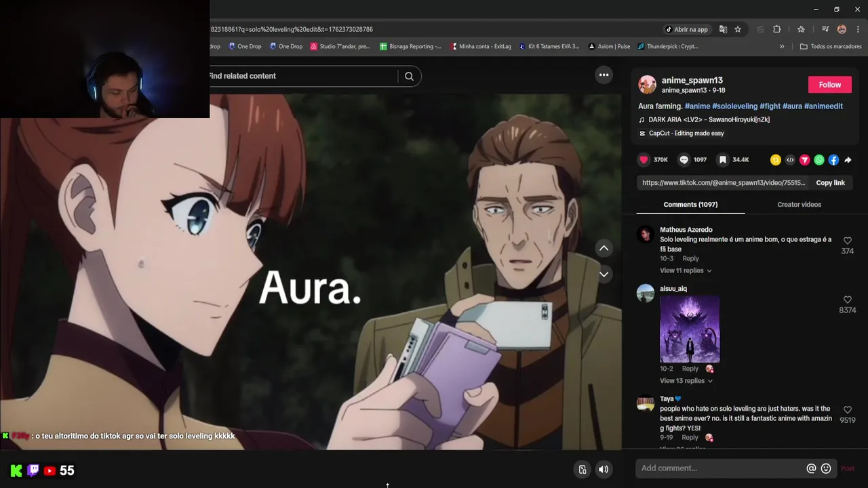This screenshot has width=868, height=488.
Task: Open the Chrome profile avatar
Action: (842, 29)
